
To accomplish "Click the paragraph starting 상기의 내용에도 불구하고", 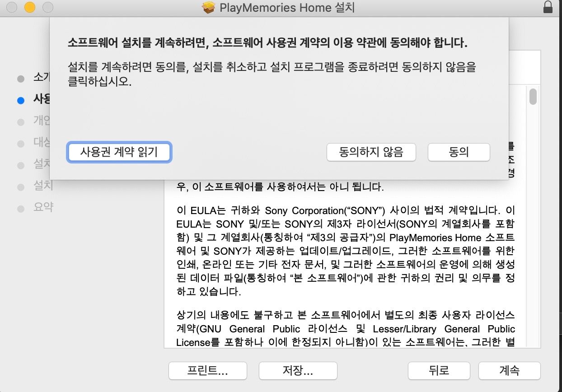I will pos(346,328).
